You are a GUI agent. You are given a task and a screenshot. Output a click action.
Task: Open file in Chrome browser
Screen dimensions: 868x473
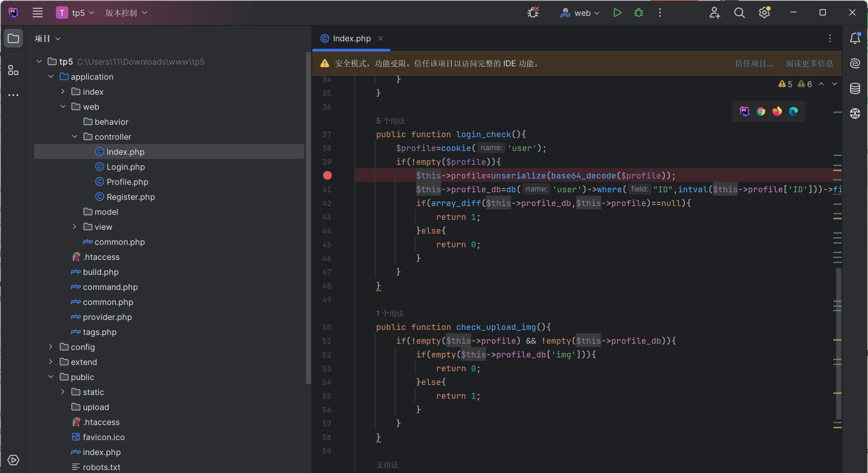tap(761, 111)
